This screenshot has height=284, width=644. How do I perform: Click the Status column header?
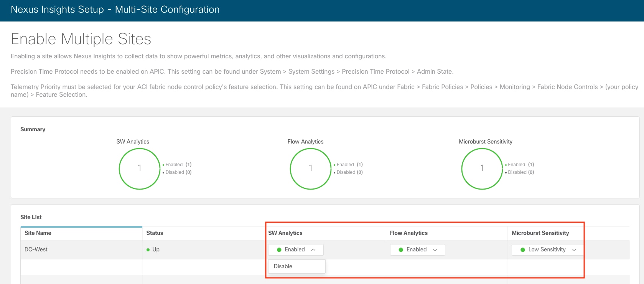point(155,233)
